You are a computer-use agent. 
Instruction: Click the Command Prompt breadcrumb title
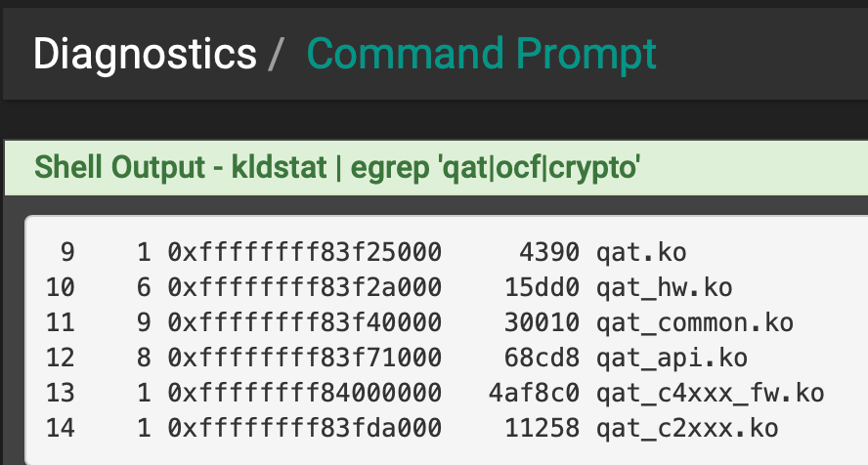pyautogui.click(x=481, y=55)
